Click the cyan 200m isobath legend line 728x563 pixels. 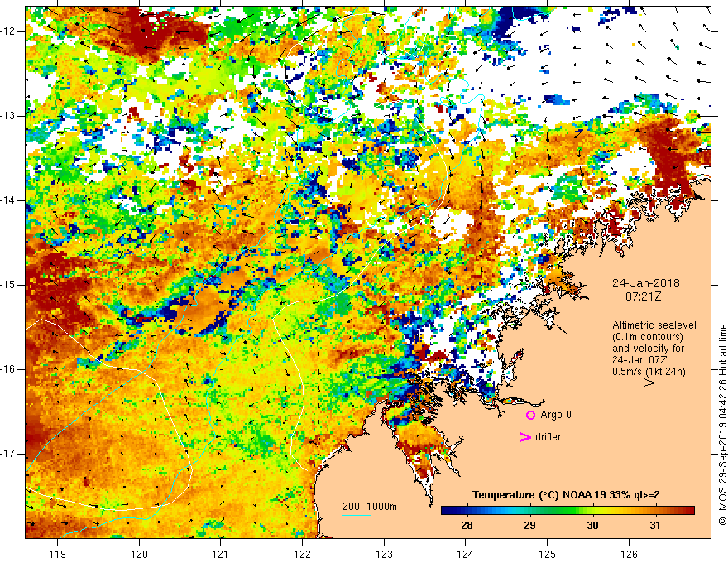[357, 515]
